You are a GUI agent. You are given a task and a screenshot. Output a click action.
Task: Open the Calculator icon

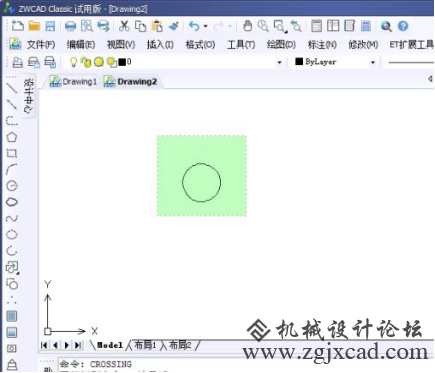(x=366, y=26)
